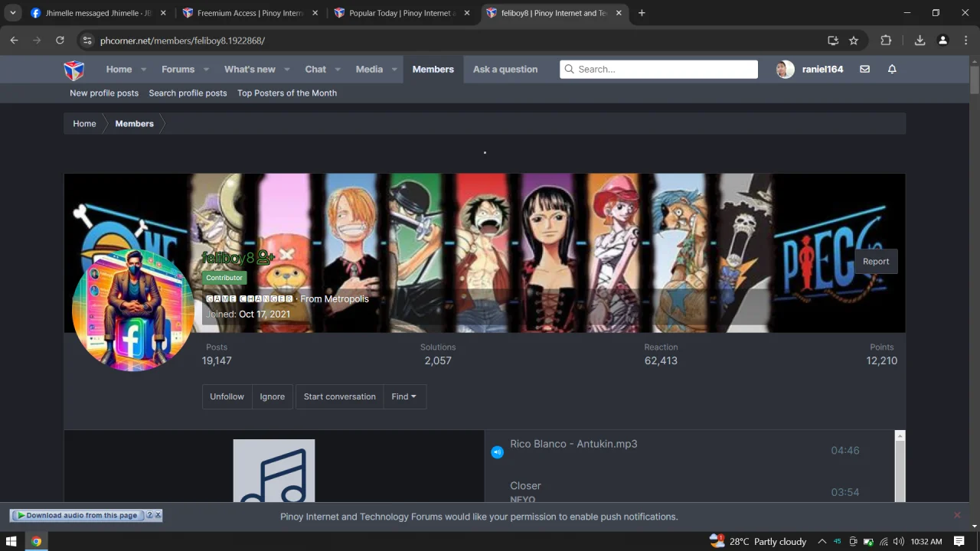The height and width of the screenshot is (551, 980).
Task: Open the weather widget showing Partly cloudy
Action: tap(758, 541)
